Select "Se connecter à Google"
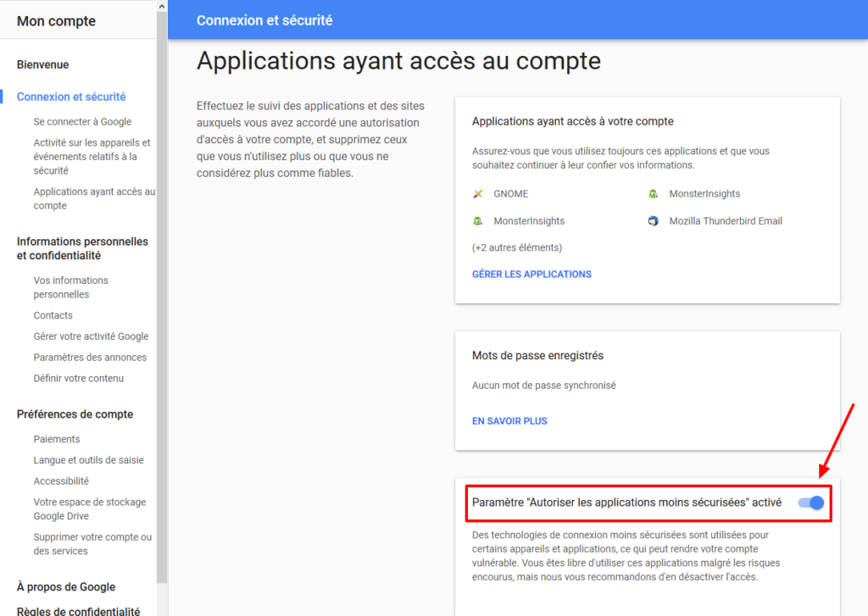Screen dimensions: 868x616 [x=81, y=121]
